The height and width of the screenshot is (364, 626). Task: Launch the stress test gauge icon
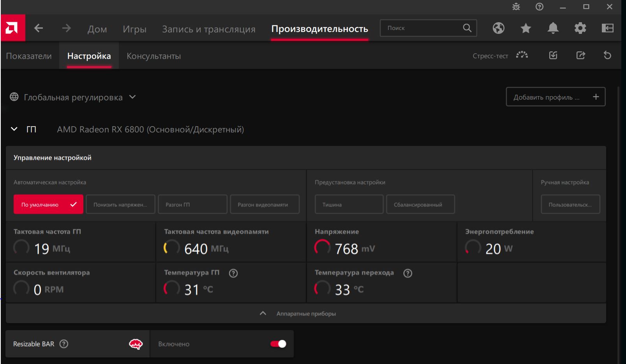point(522,55)
